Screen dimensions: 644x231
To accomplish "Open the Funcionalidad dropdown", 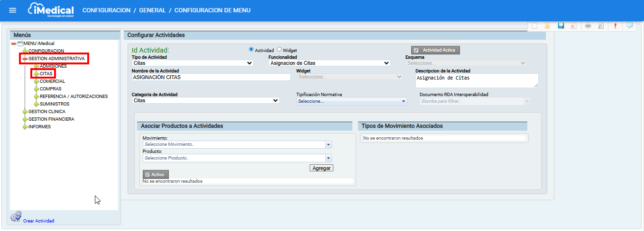I will pos(330,63).
